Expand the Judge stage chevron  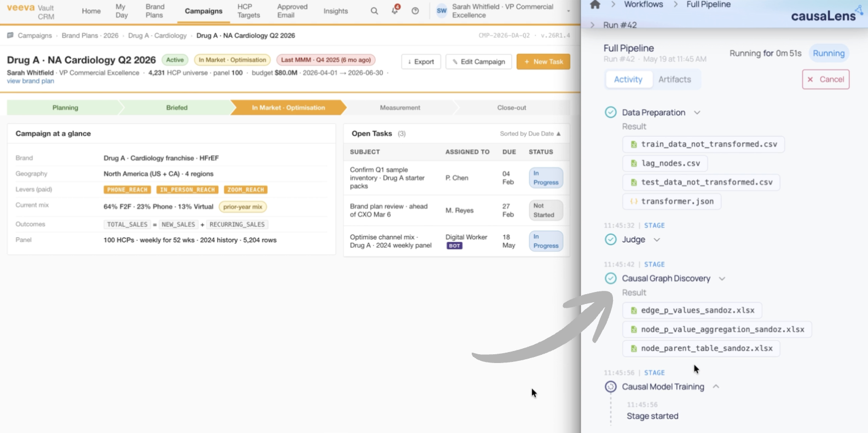tap(657, 240)
